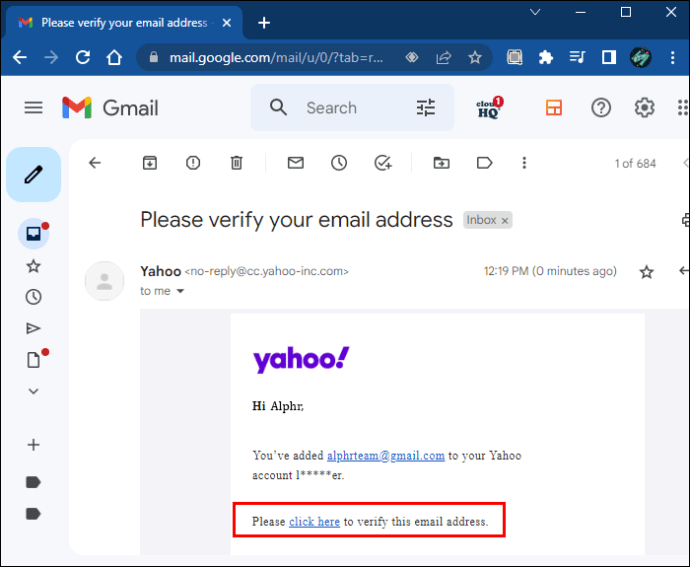Screen dimensions: 690x567
Task: Mark the email as unread
Action: [295, 163]
